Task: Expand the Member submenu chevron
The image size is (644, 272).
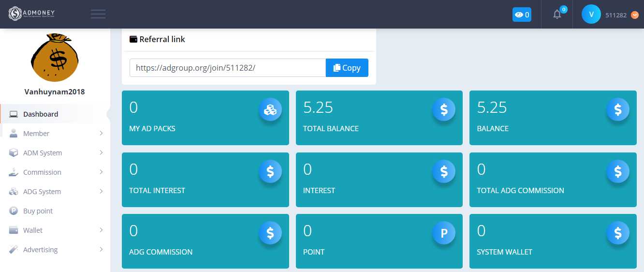Action: pos(101,134)
